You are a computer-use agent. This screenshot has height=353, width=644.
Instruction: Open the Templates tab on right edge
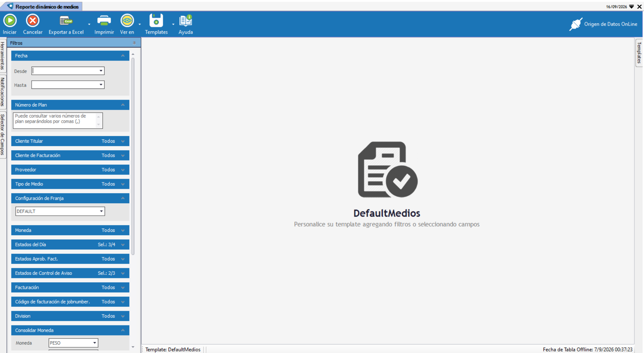[639, 53]
